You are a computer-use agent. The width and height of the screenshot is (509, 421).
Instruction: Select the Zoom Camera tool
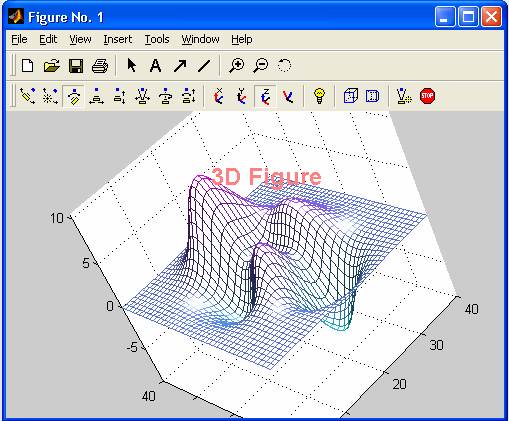coord(142,96)
